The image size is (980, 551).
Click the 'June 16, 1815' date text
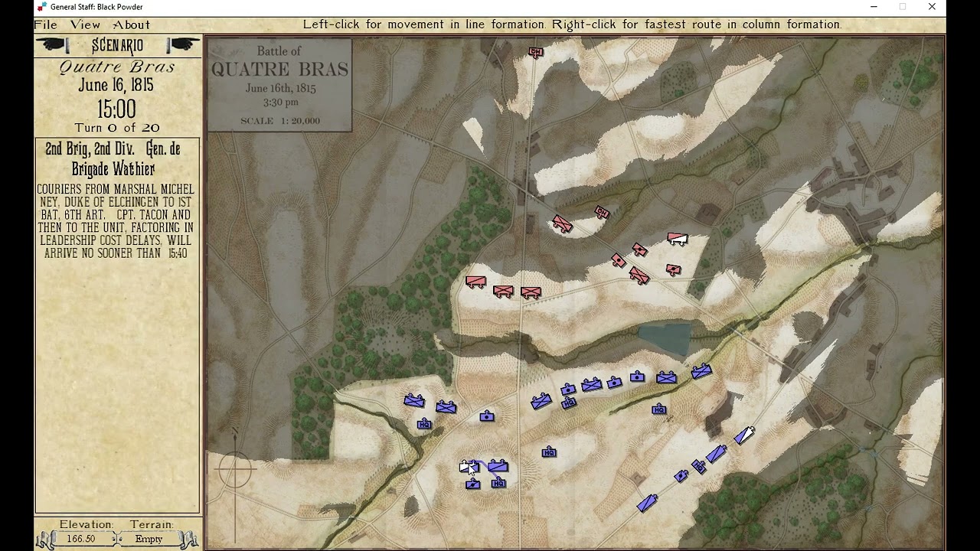pyautogui.click(x=116, y=85)
